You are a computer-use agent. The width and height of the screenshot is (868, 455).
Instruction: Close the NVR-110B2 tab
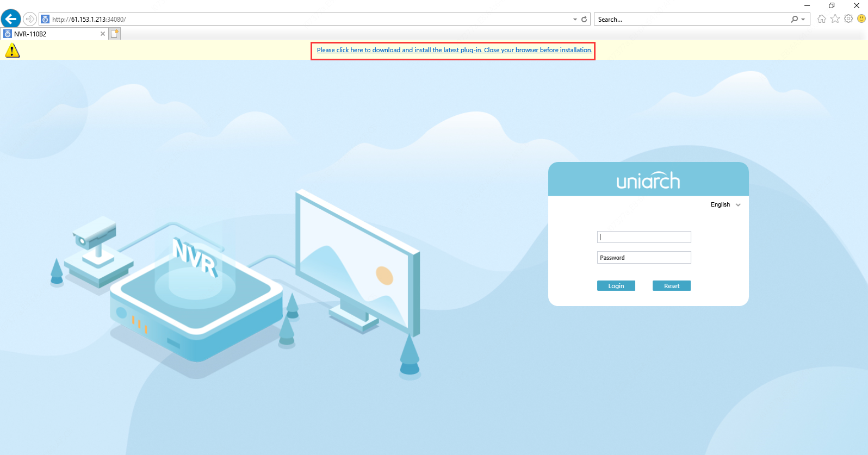[x=103, y=34]
